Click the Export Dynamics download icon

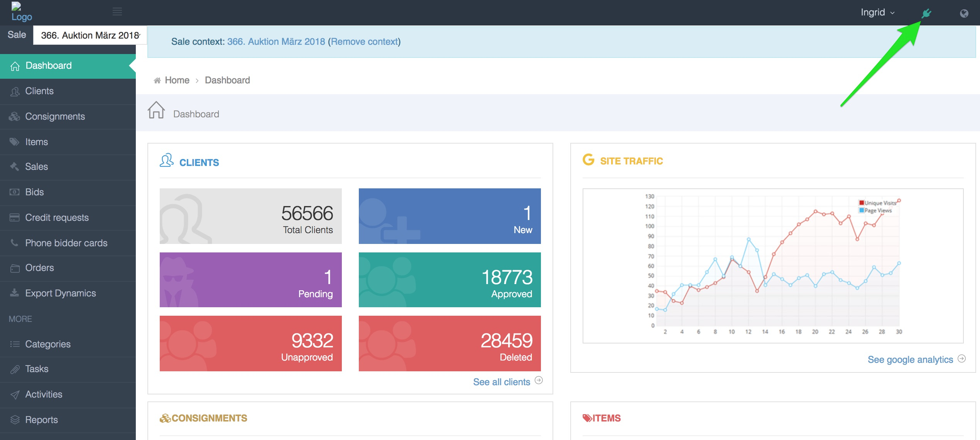[x=15, y=293]
